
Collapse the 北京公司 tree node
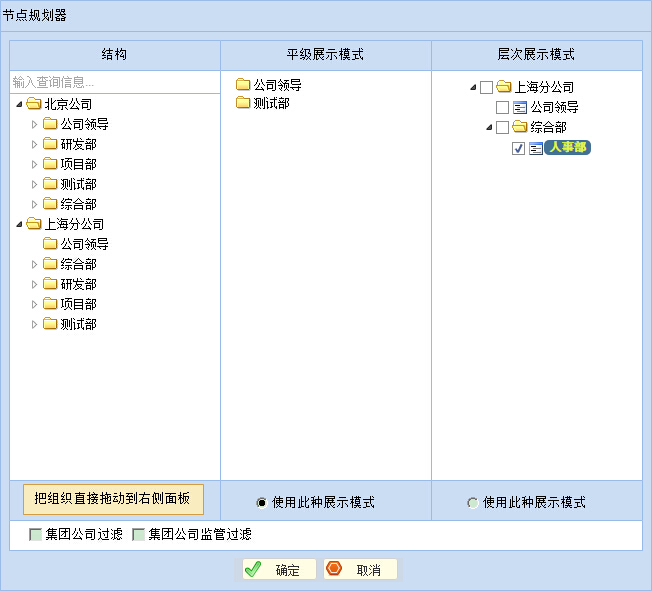(19, 105)
